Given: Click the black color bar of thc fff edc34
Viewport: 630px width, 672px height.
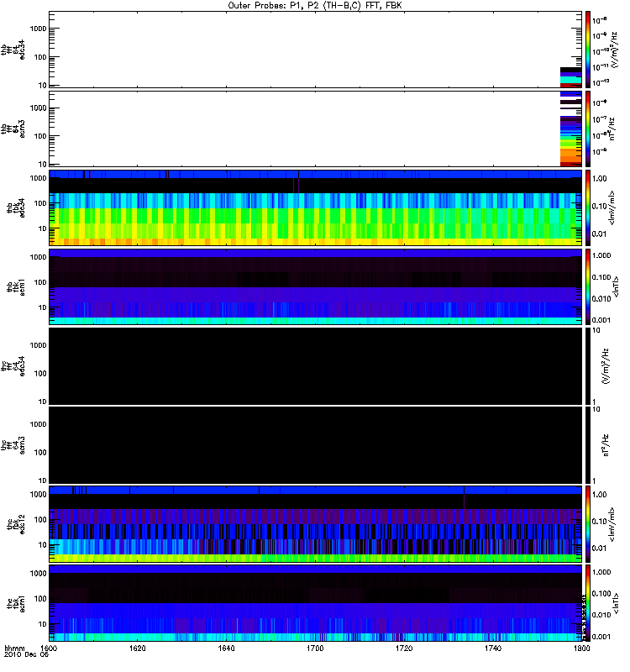Looking at the screenshot, I should point(588,366).
